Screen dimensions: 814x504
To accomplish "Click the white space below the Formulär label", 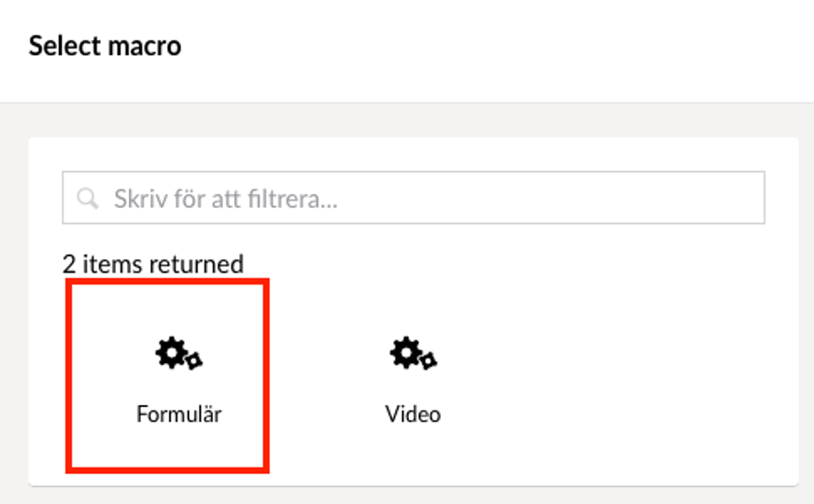I will tap(167, 447).
